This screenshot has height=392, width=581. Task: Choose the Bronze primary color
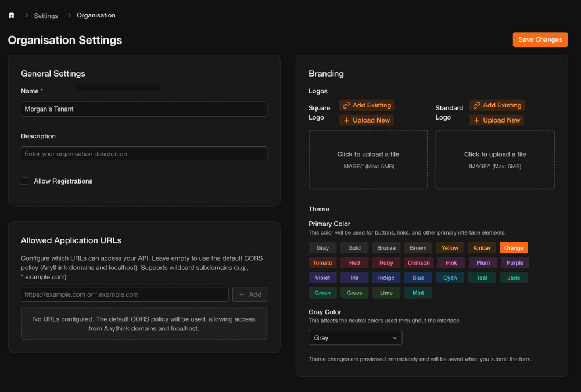[386, 247]
